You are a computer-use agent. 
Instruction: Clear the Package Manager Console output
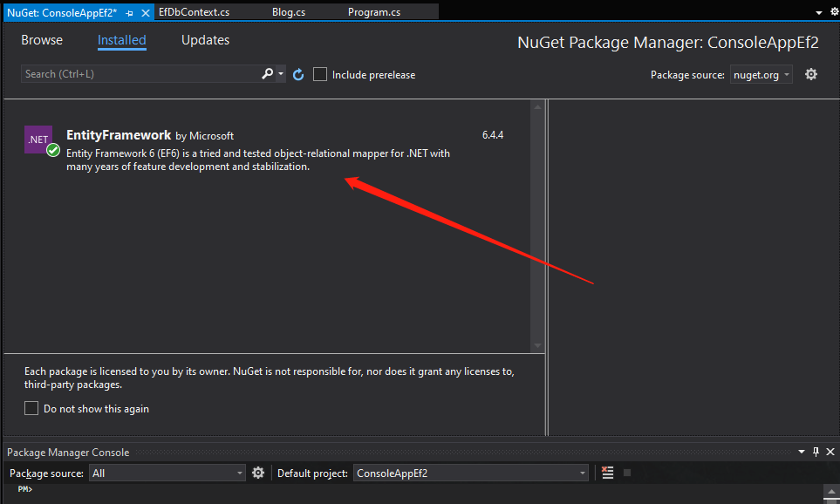(607, 473)
